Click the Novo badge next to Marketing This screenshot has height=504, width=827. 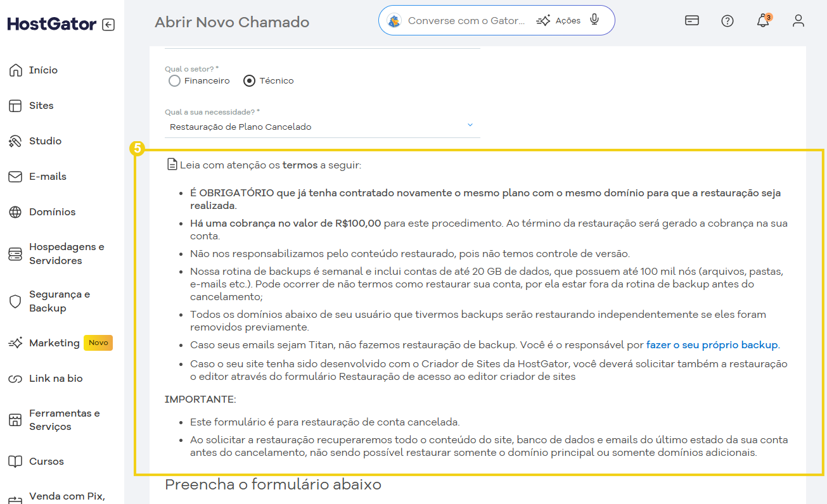click(x=98, y=343)
